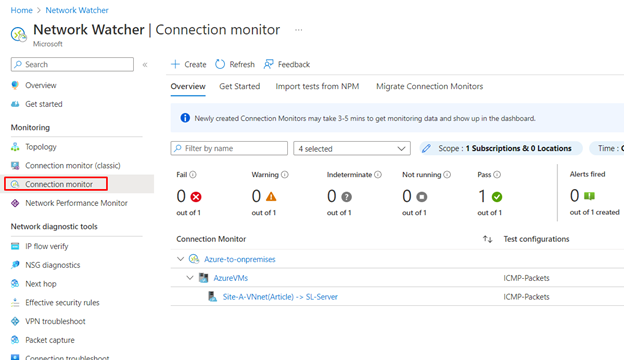Image resolution: width=624 pixels, height=360 pixels.
Task: Open Network Performance Monitor
Action: 76,203
